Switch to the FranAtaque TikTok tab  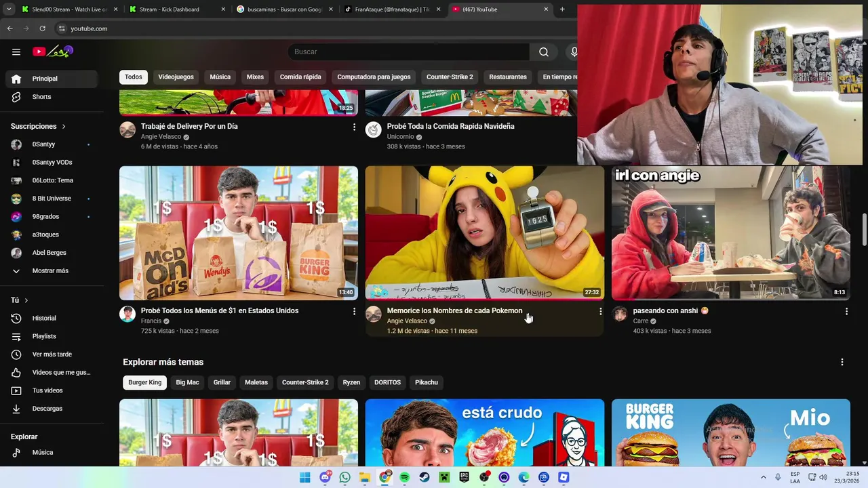pos(392,9)
